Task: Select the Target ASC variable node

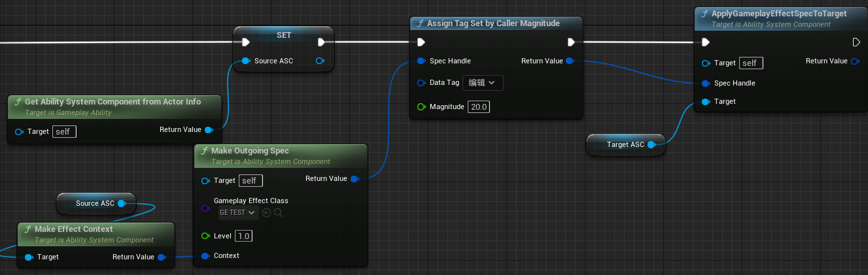Action: click(x=625, y=144)
